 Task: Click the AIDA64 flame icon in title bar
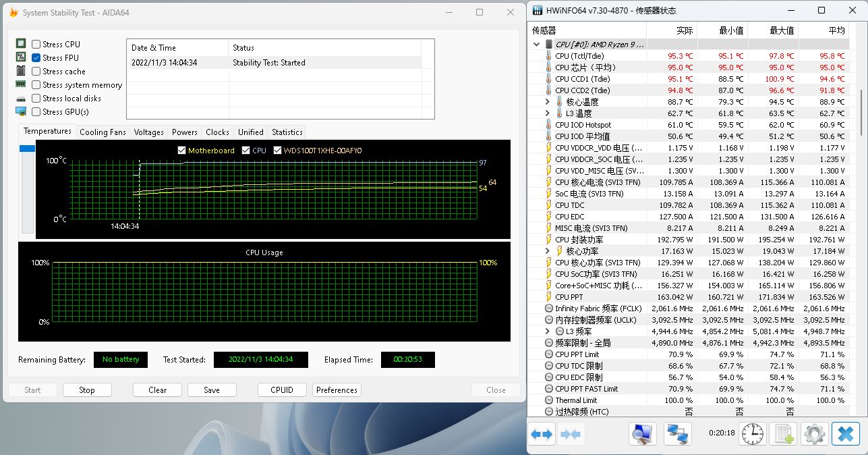[x=13, y=12]
